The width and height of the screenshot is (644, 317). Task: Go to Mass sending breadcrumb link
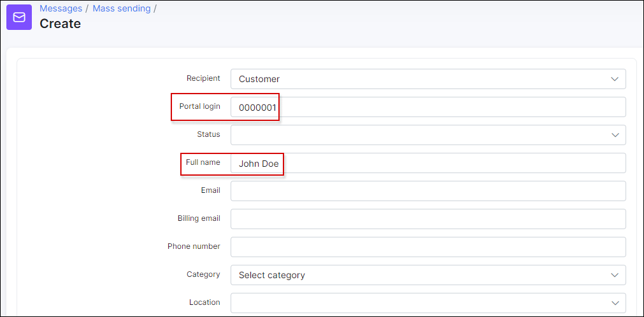tap(122, 9)
